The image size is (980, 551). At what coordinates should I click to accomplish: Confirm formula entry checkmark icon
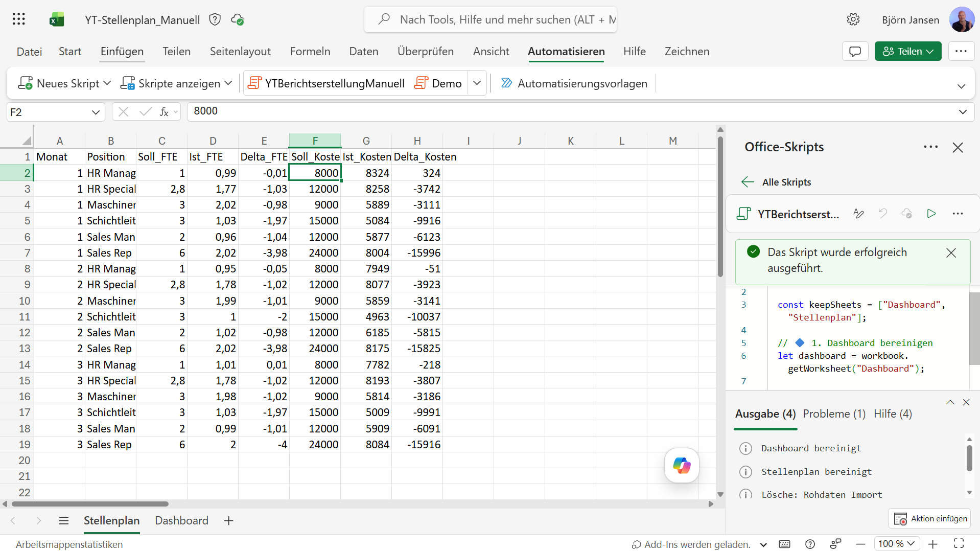click(x=145, y=112)
